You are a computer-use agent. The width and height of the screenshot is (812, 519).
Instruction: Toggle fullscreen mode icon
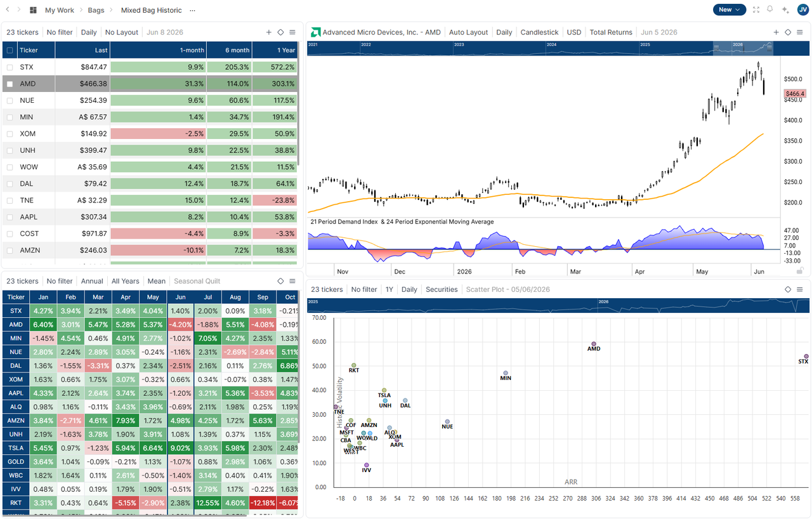tap(756, 10)
